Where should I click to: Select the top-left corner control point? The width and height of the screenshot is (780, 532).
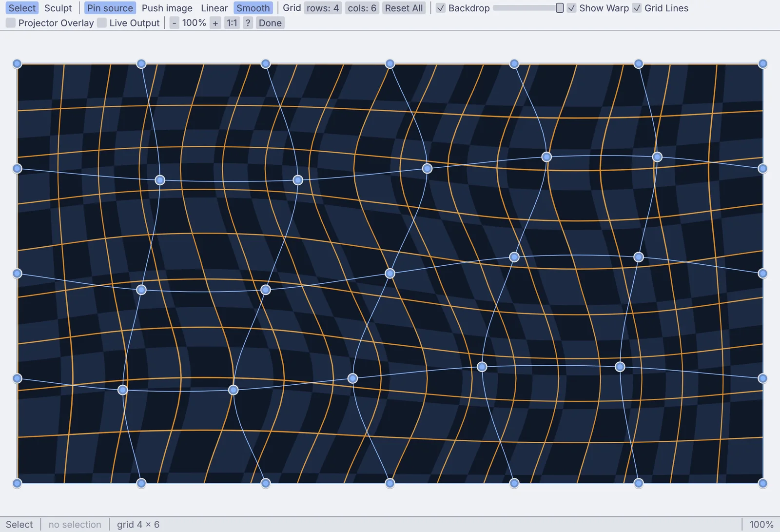pyautogui.click(x=17, y=64)
